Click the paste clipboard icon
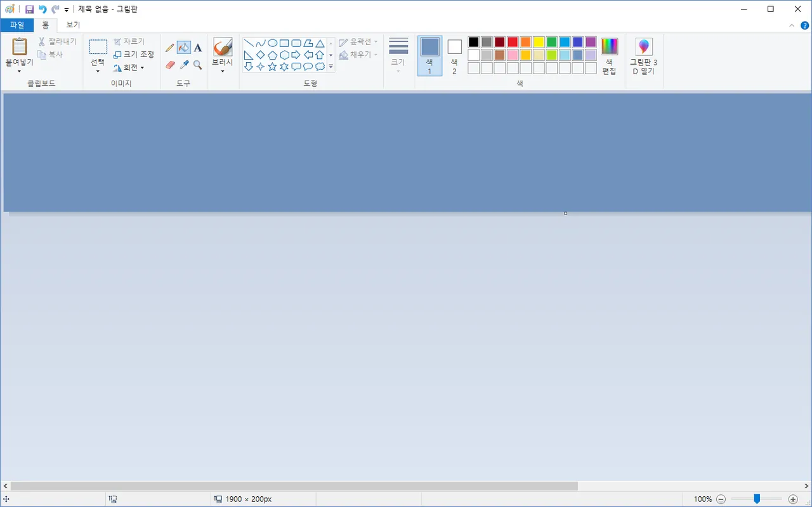The image size is (812, 507). pyautogui.click(x=20, y=47)
